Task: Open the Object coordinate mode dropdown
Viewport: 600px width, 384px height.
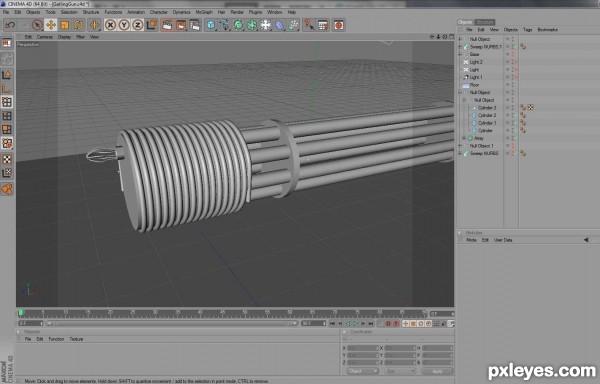Action: click(x=362, y=371)
